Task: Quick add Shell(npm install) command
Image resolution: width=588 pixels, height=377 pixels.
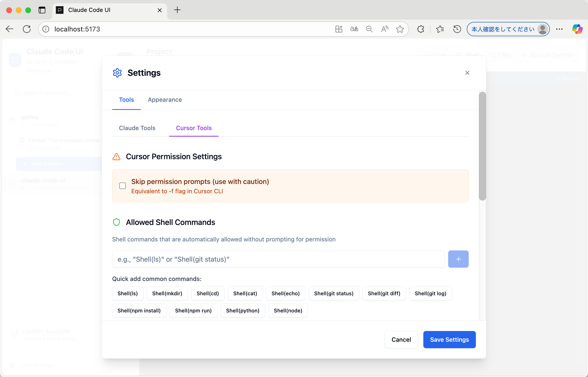Action: click(139, 311)
